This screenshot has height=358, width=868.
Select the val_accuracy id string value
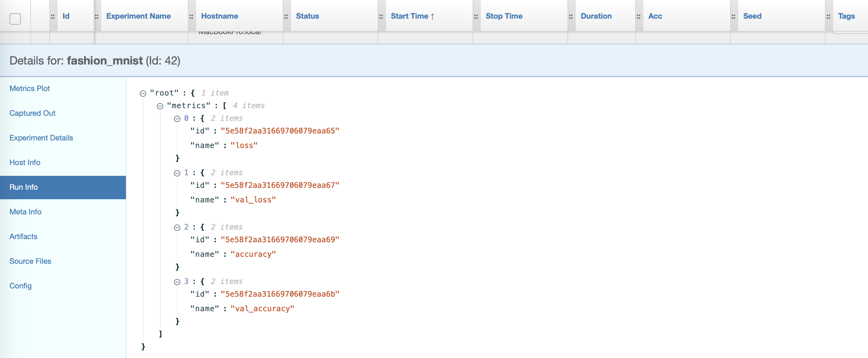(x=280, y=294)
